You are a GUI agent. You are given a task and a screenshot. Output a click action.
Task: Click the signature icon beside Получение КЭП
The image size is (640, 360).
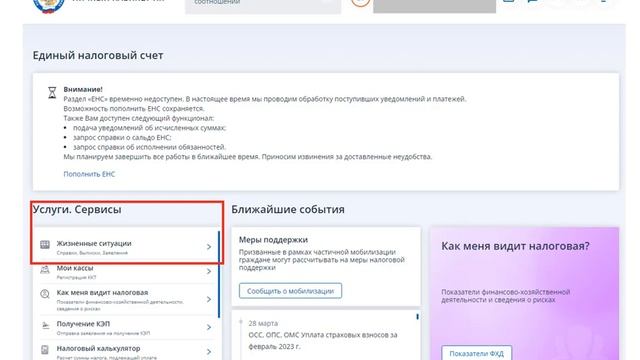pos(45,325)
